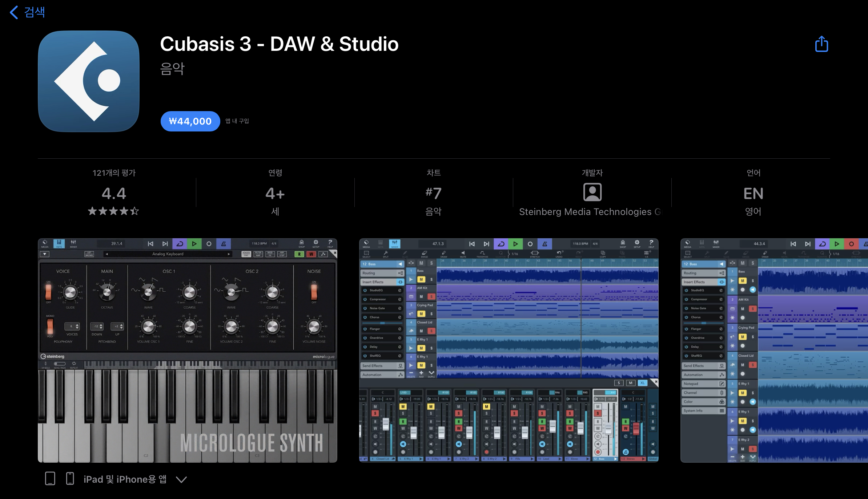Image resolution: width=868 pixels, height=499 pixels.
Task: Click the back chevron next to 검색
Action: [14, 12]
